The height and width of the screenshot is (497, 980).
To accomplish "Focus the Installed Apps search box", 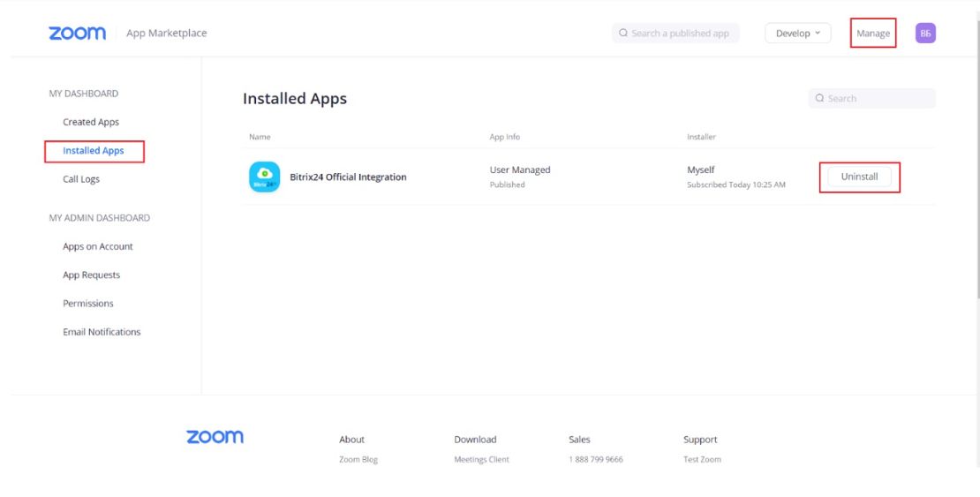I will (x=872, y=98).
